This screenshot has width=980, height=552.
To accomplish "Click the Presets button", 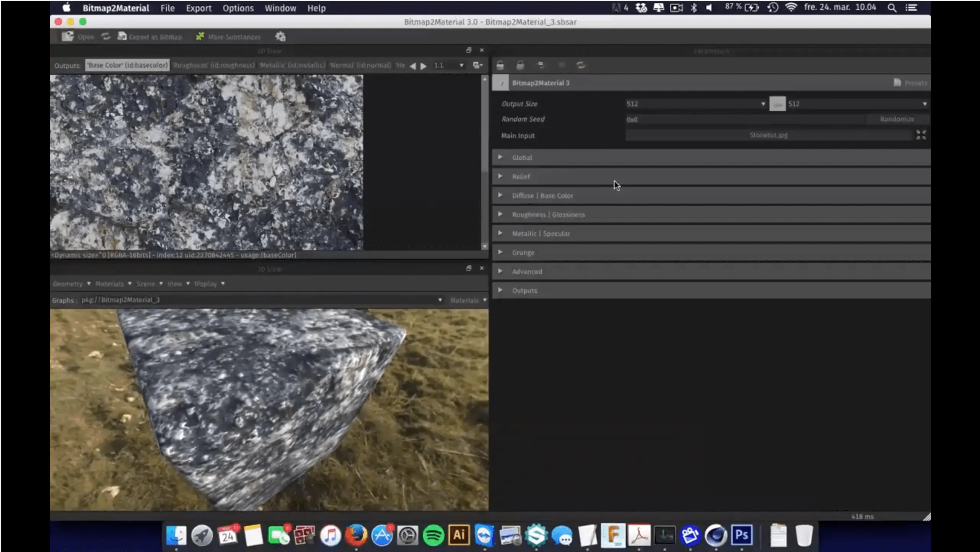I will [x=910, y=83].
